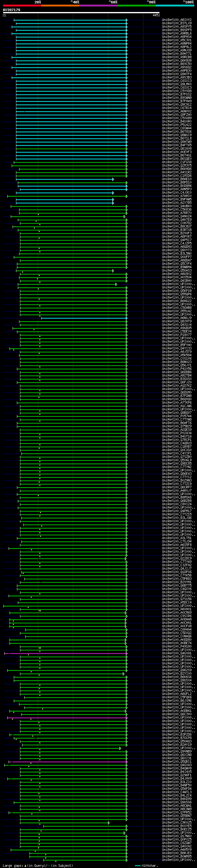Select hit label UniRef100_B2YI00
Screen dimensions: 197x868
pos(176,674)
